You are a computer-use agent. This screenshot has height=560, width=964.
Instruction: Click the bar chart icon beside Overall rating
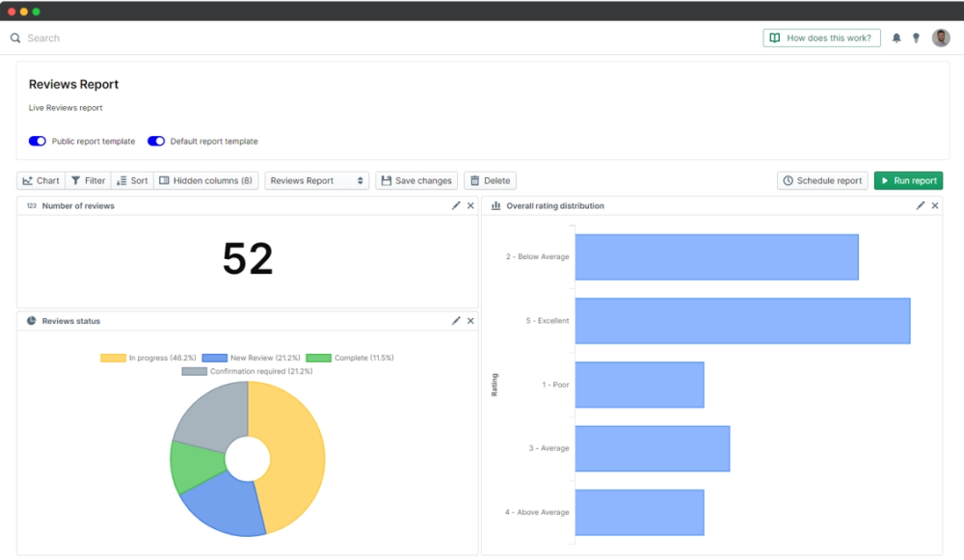point(495,206)
